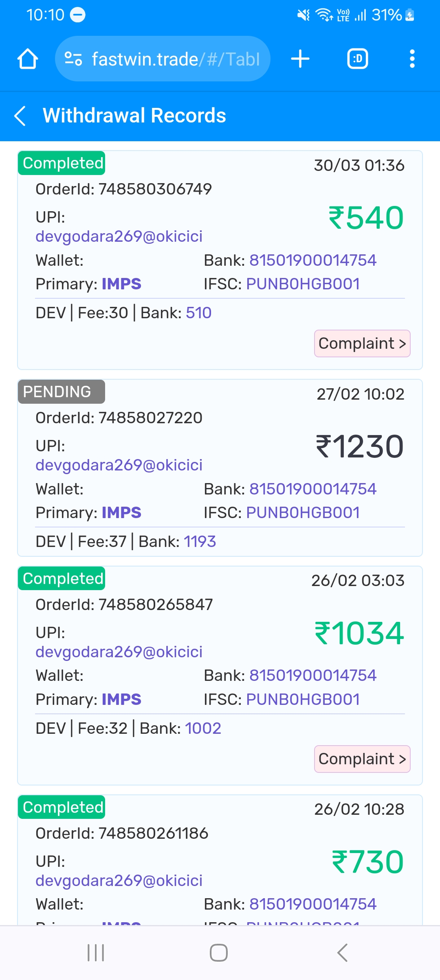The height and width of the screenshot is (980, 440).
Task: Tap the site settings icon in address bar
Action: (x=73, y=59)
